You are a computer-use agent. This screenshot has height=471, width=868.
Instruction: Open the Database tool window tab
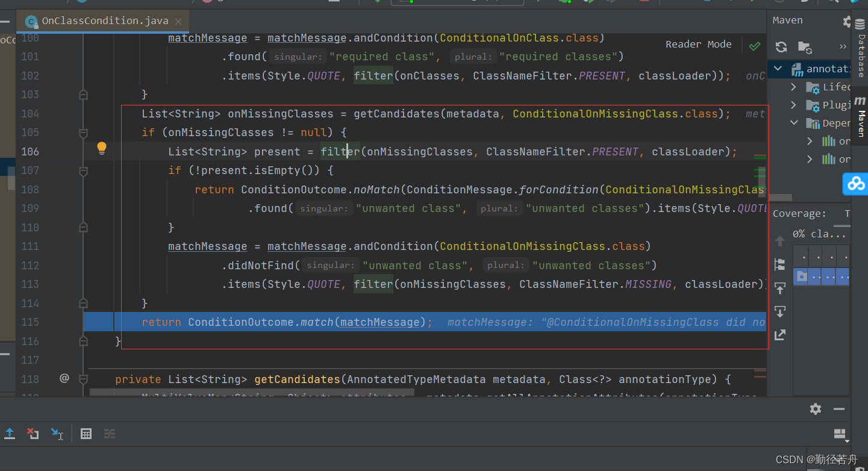click(x=861, y=49)
